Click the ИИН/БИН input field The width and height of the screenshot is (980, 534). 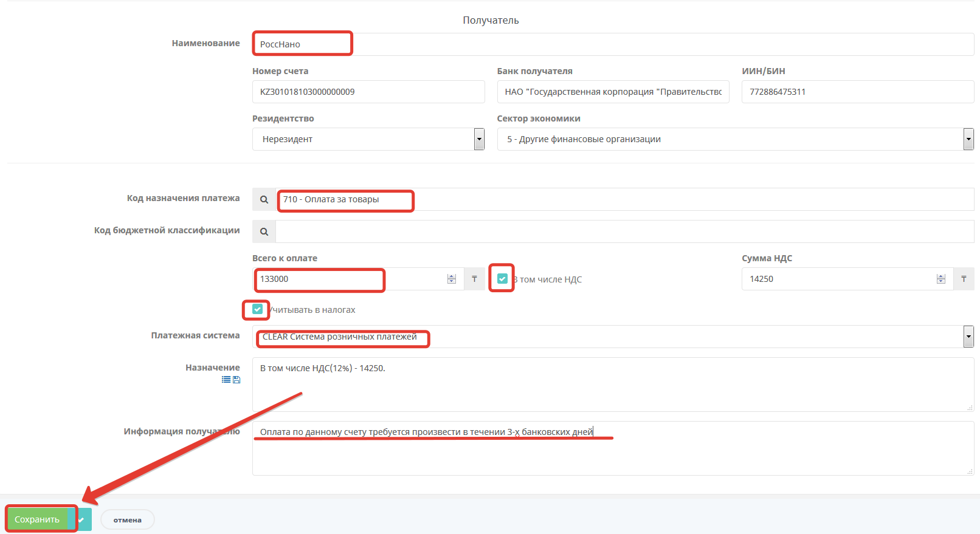click(858, 92)
